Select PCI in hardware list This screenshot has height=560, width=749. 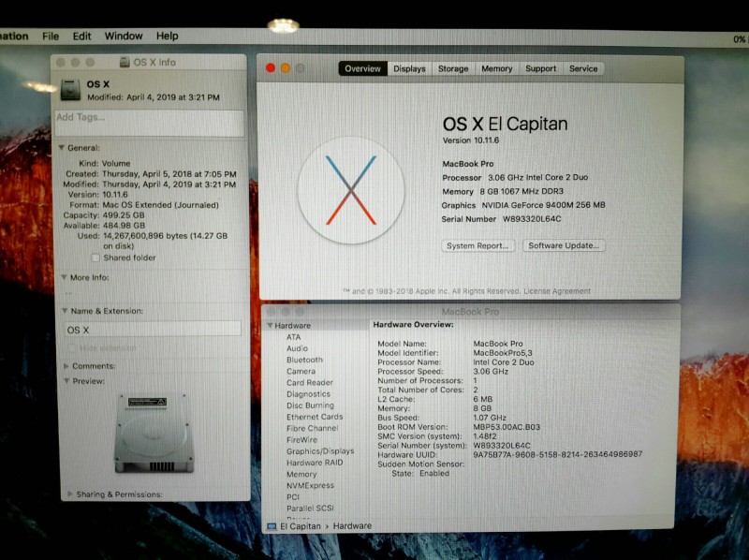[292, 497]
